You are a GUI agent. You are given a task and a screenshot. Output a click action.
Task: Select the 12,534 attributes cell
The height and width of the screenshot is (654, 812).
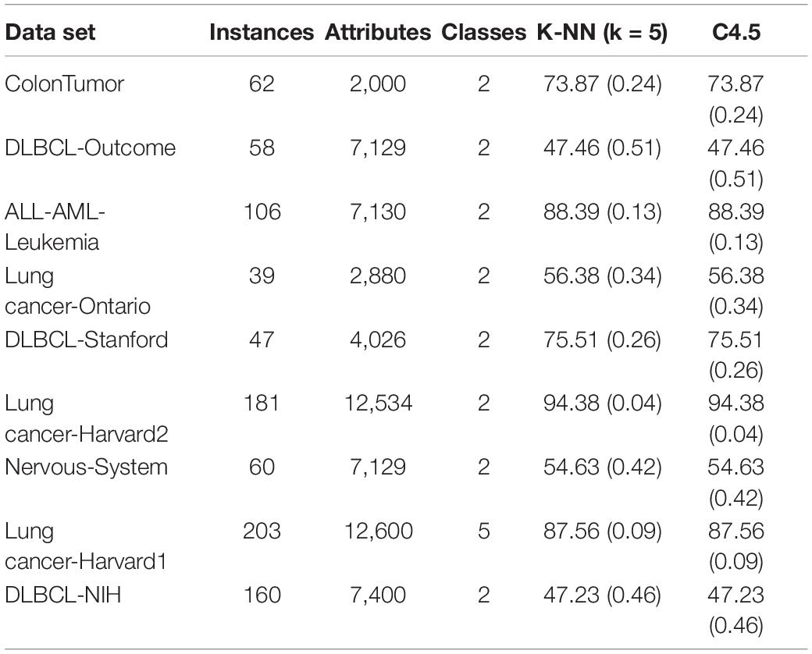pyautogui.click(x=379, y=403)
